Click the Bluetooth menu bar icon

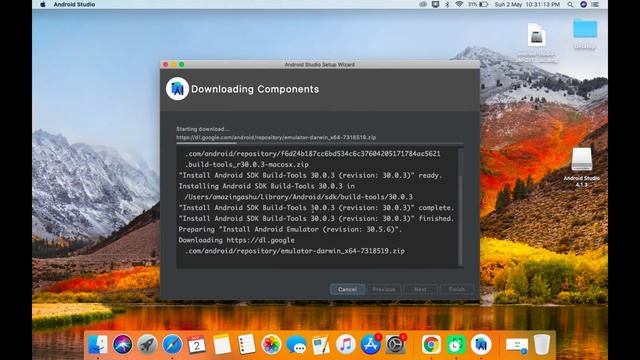pyautogui.click(x=447, y=4)
